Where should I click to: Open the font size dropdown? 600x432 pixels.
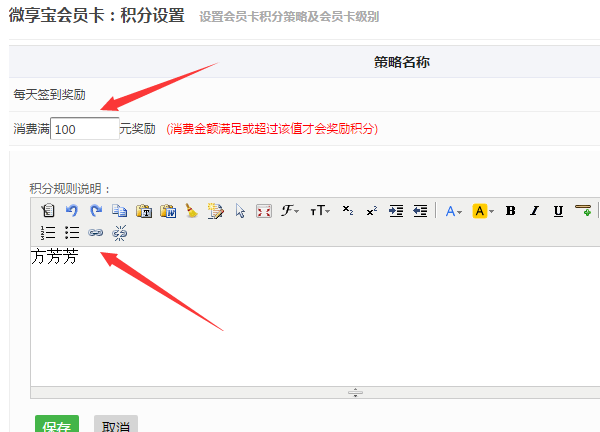tap(320, 210)
